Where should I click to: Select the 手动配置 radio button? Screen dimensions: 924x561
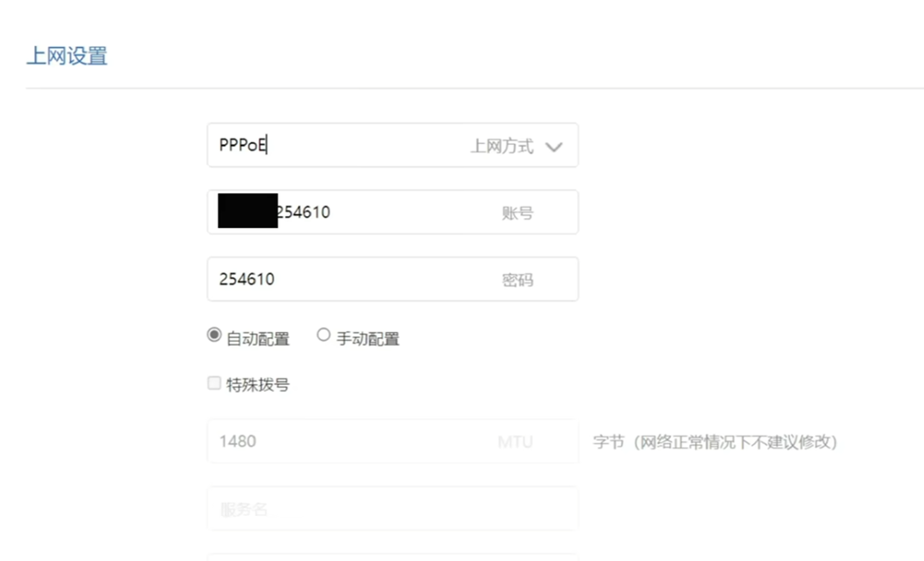click(x=323, y=335)
